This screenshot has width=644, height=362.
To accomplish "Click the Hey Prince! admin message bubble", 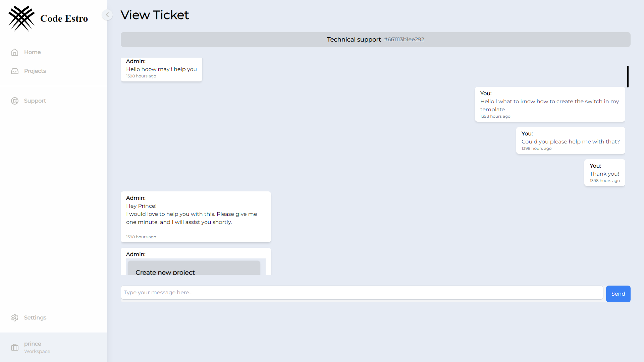I will point(196,216).
